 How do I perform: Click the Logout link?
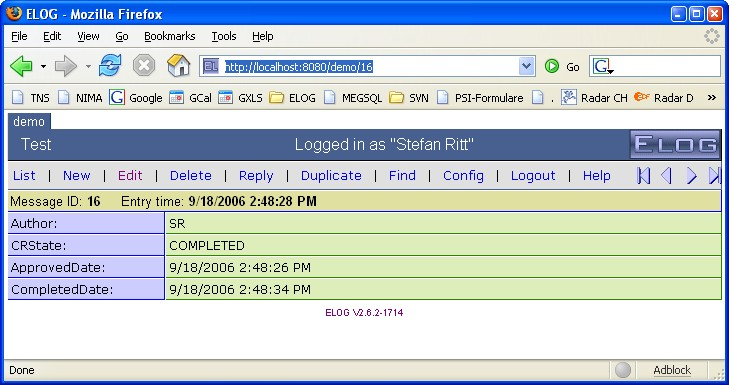[533, 176]
